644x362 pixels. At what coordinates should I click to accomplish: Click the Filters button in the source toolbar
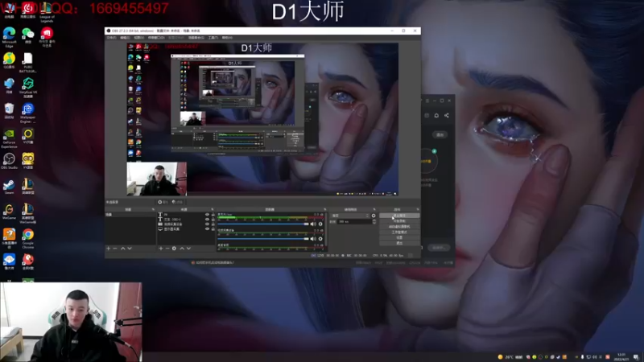click(177, 202)
